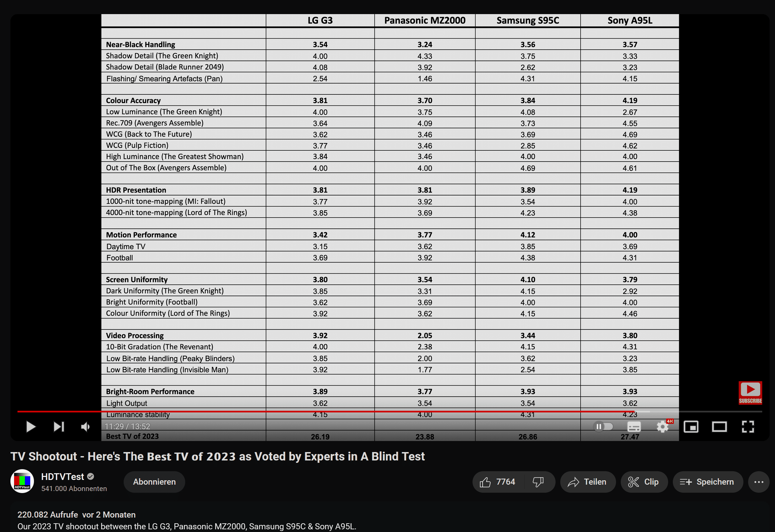775x532 pixels.
Task: Click the Sony A95L column header
Action: 629,20
